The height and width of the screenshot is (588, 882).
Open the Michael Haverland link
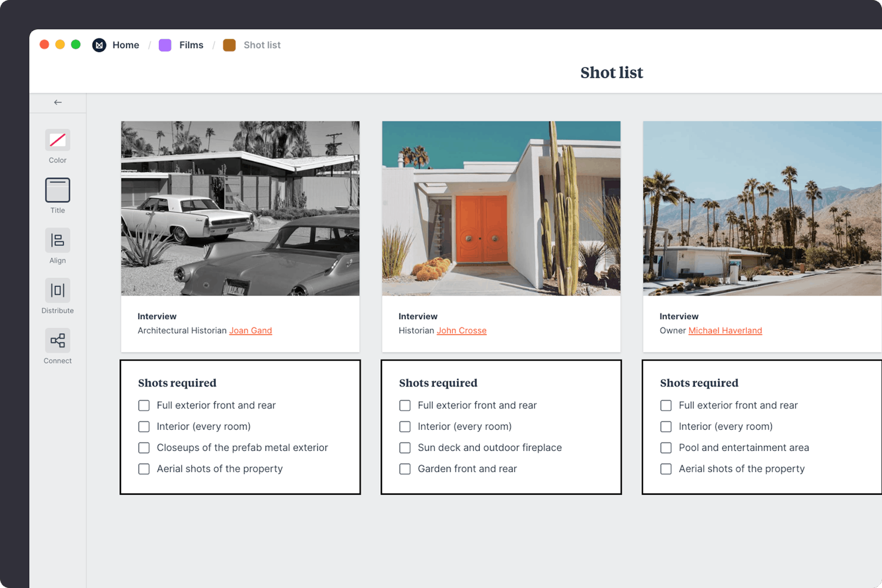pos(725,330)
